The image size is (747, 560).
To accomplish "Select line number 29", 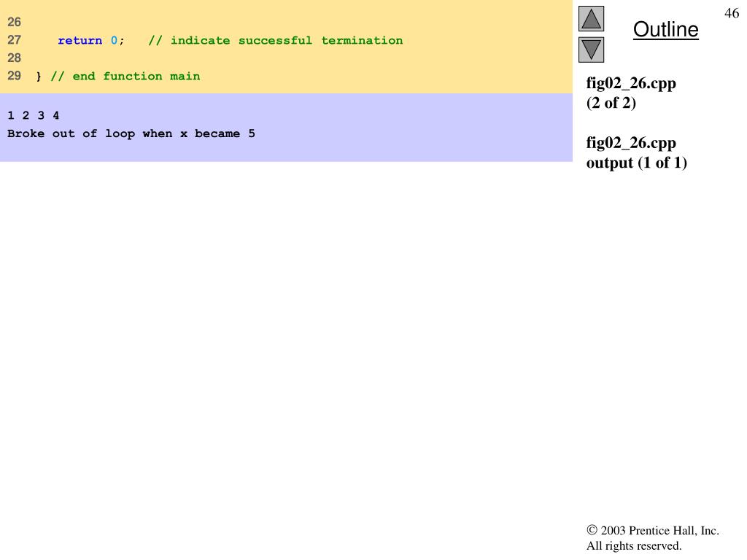I will (15, 76).
